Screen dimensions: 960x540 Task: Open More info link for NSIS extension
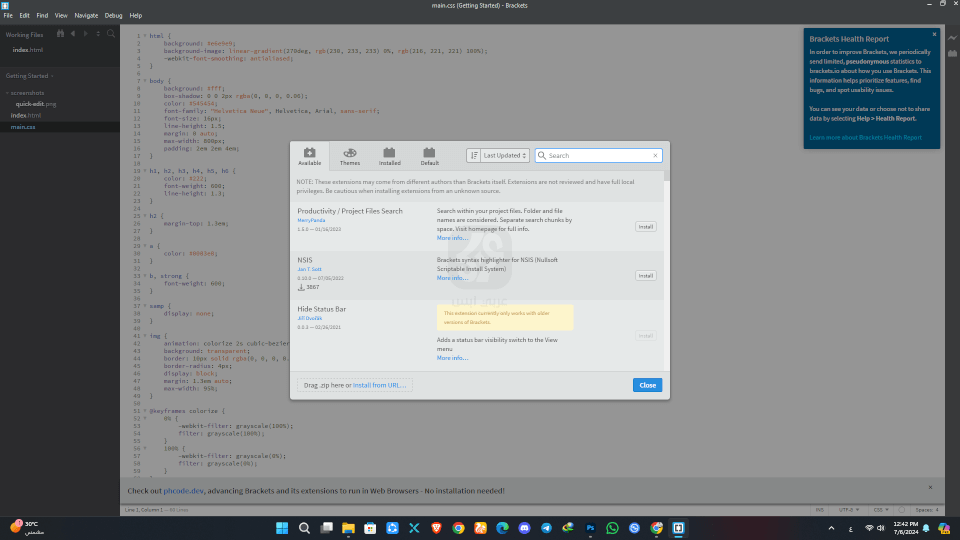click(451, 278)
